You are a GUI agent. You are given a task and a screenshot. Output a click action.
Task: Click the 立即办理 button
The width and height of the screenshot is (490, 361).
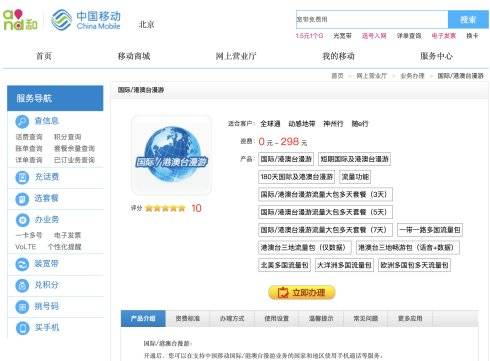click(302, 293)
